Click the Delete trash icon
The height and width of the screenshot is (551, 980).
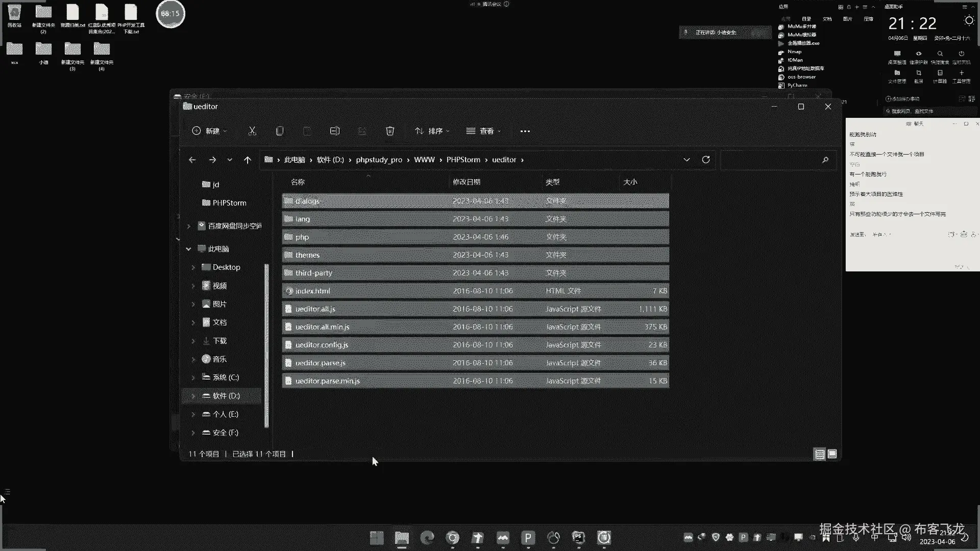point(390,131)
